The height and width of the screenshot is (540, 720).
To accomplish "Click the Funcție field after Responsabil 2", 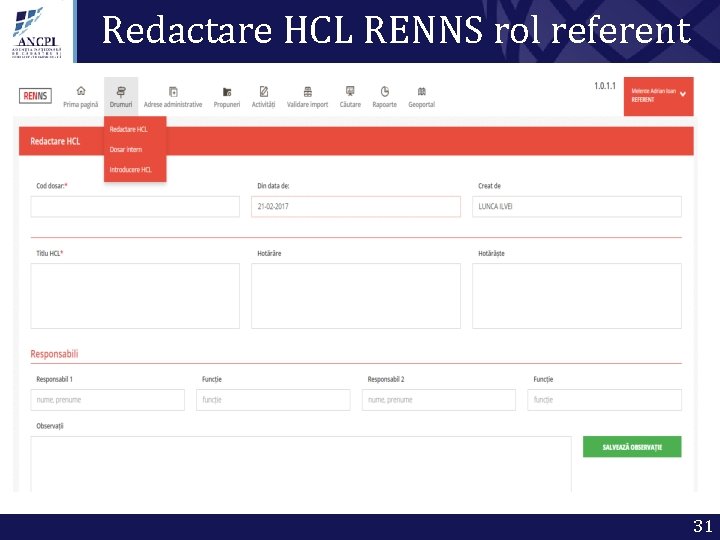I will click(x=604, y=400).
